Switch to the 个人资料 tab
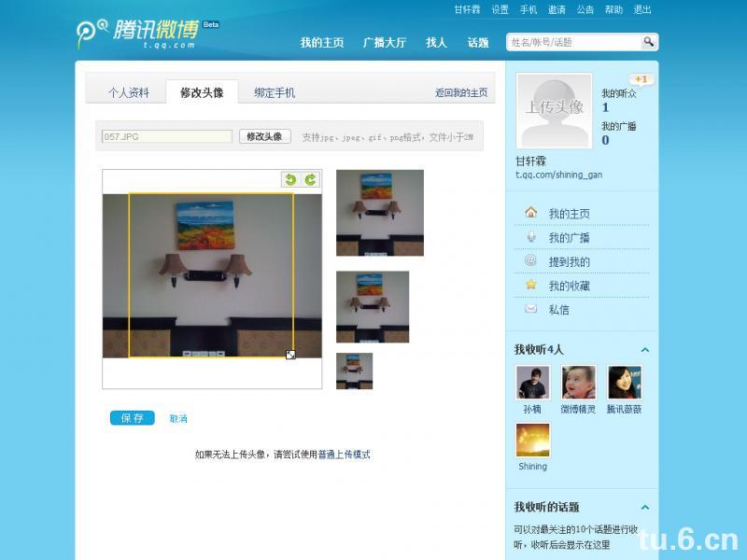 click(128, 92)
